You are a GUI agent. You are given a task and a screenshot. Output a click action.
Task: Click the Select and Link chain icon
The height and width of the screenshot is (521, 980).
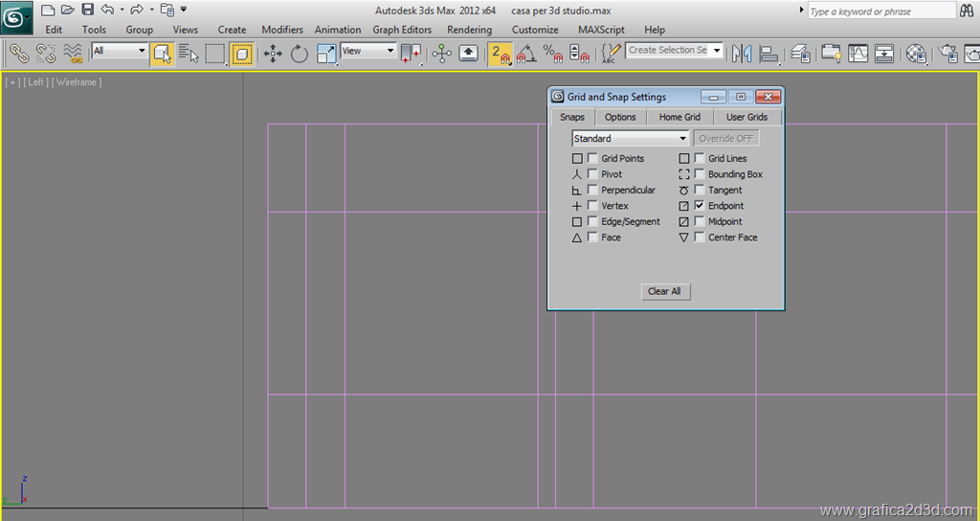19,54
